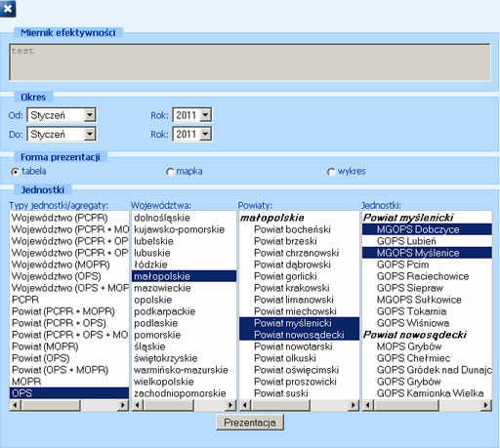Select the tabela radio button
Viewport: 500px width, 448px height.
(15, 172)
